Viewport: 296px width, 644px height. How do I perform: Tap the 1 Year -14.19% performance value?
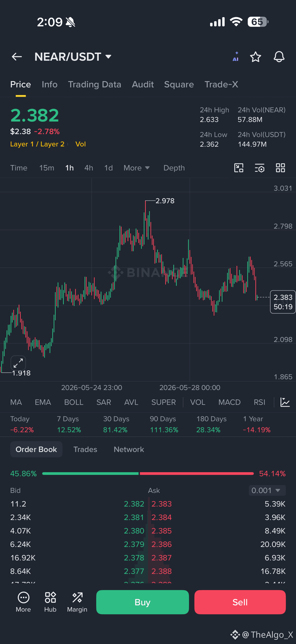[257, 430]
